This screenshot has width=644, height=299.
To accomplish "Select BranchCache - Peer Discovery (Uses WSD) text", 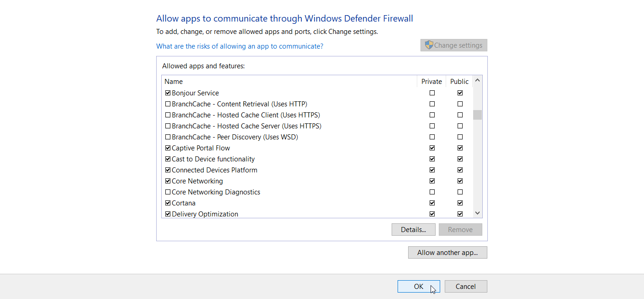I will (235, 137).
